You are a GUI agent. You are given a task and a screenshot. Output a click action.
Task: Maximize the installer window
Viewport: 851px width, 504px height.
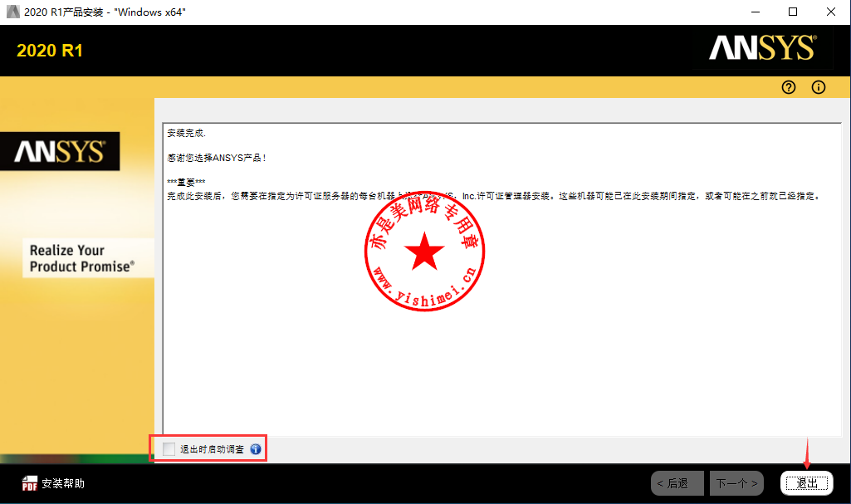[793, 12]
